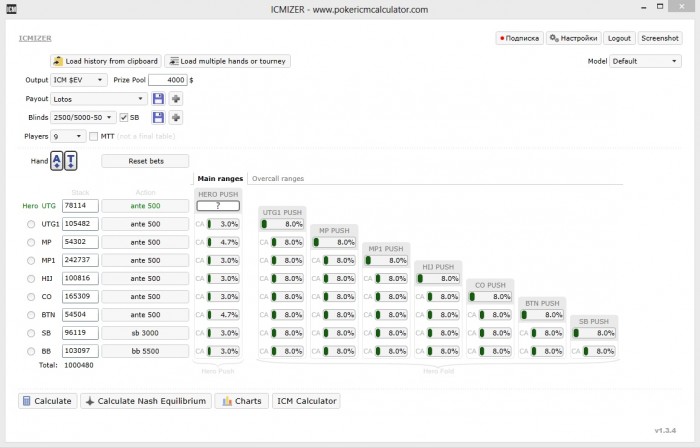
Task: Click the ICM app icon in title bar
Action: pyautogui.click(x=12, y=9)
